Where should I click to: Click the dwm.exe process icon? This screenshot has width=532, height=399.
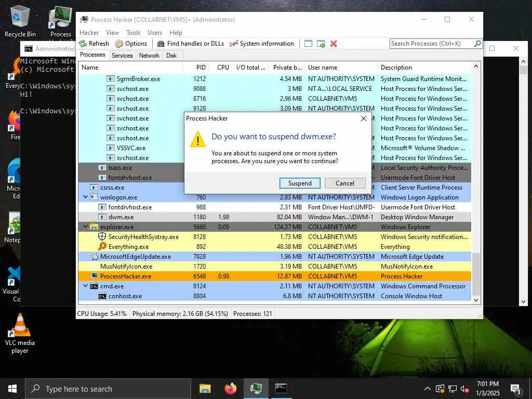tap(102, 217)
